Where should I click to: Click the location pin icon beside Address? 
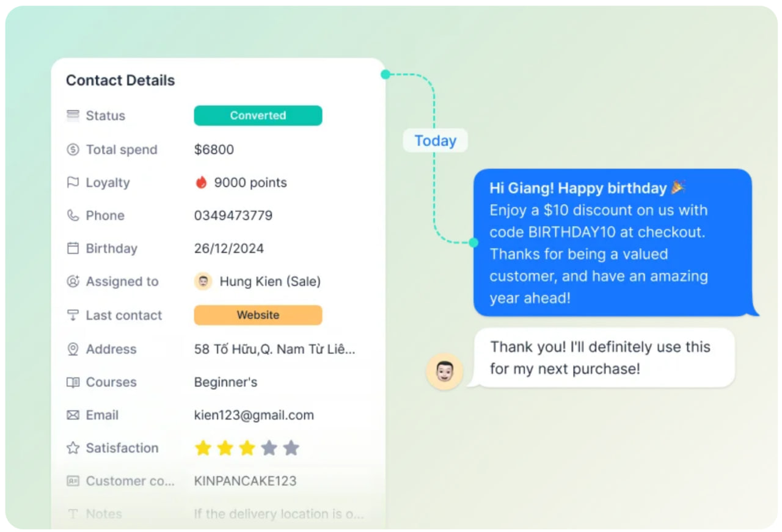point(73,349)
